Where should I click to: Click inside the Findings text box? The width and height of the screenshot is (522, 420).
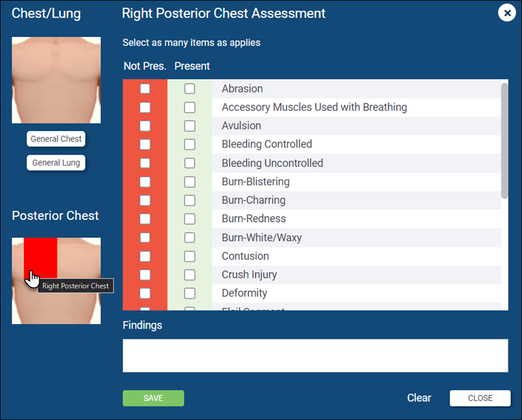315,355
